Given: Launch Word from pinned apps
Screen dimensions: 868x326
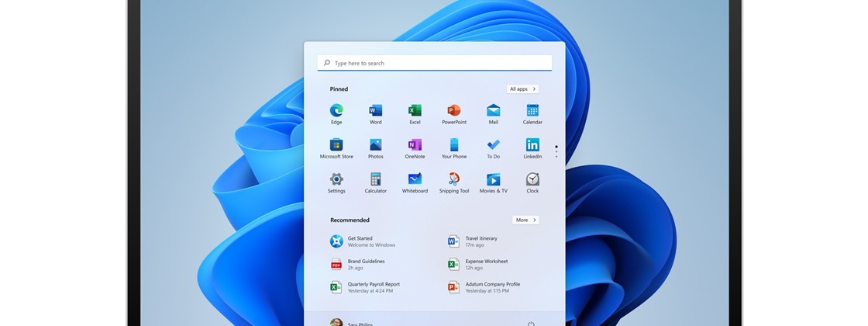Looking at the screenshot, I should pyautogui.click(x=375, y=113).
